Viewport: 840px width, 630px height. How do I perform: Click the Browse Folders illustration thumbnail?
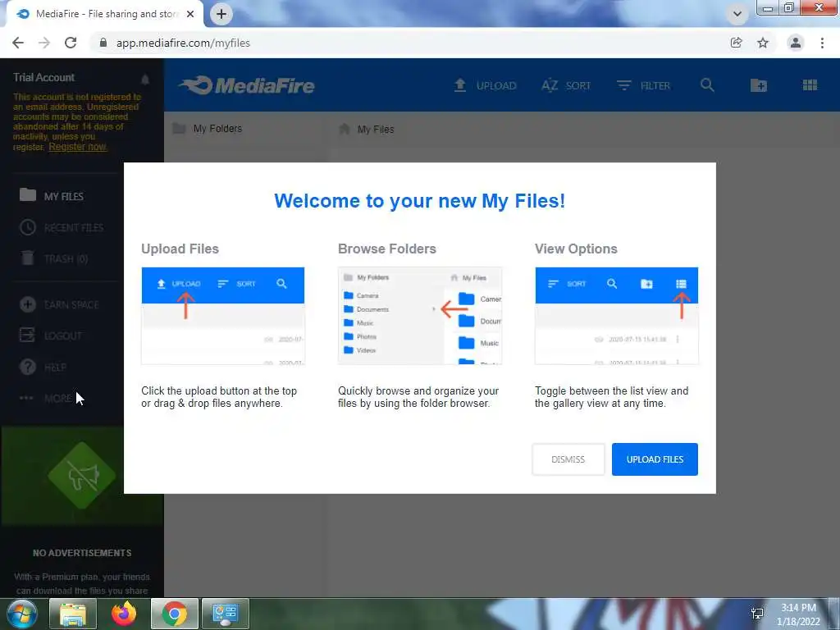pyautogui.click(x=420, y=316)
